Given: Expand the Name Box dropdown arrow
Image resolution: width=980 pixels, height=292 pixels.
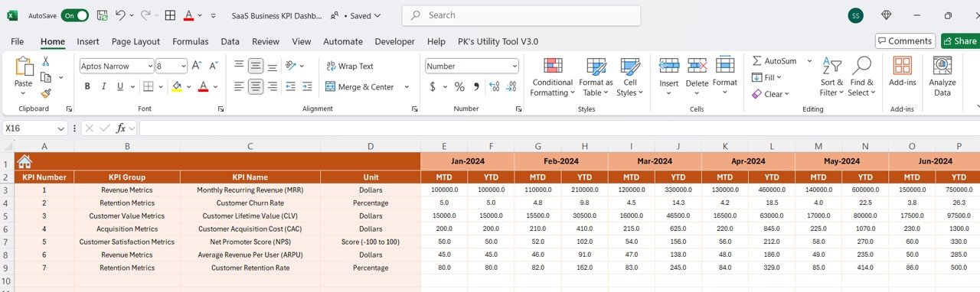Looking at the screenshot, I should [x=61, y=128].
